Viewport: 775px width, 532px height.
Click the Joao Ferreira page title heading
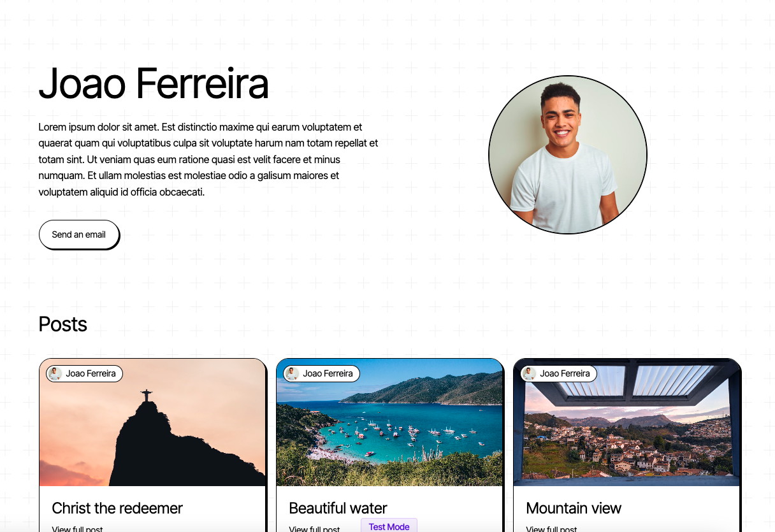tap(154, 83)
